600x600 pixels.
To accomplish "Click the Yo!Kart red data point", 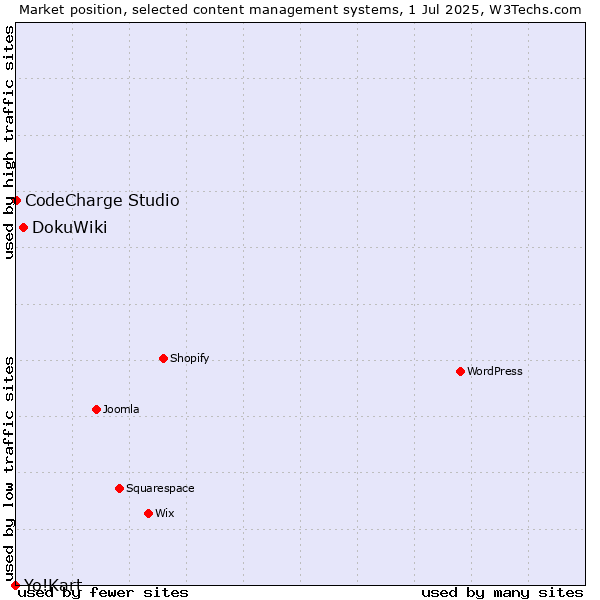I will (15, 585).
